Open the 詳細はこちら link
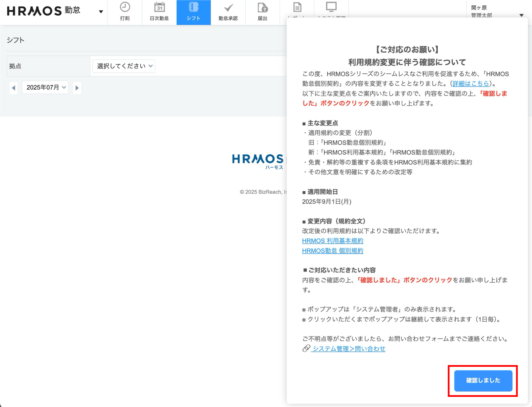532x407 pixels. point(471,84)
